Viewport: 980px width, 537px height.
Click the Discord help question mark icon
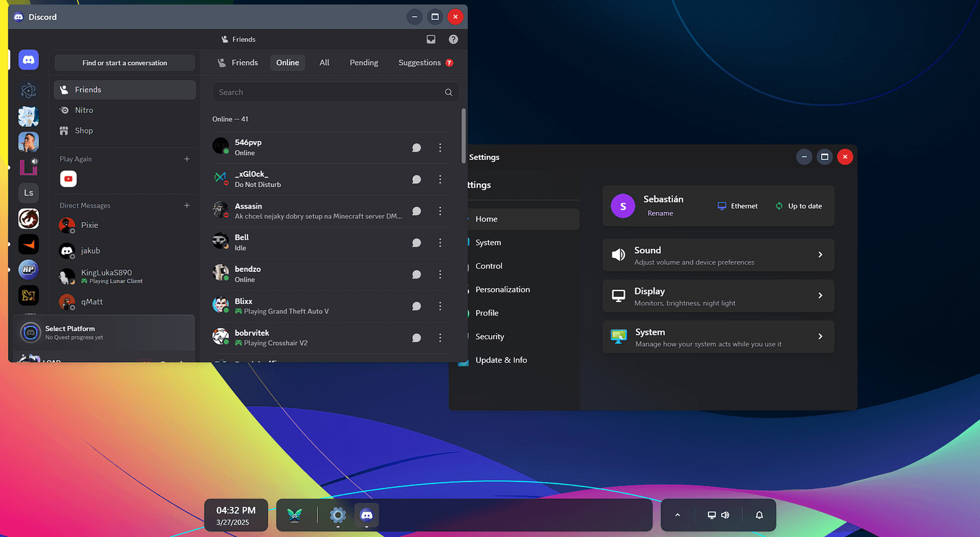[453, 40]
